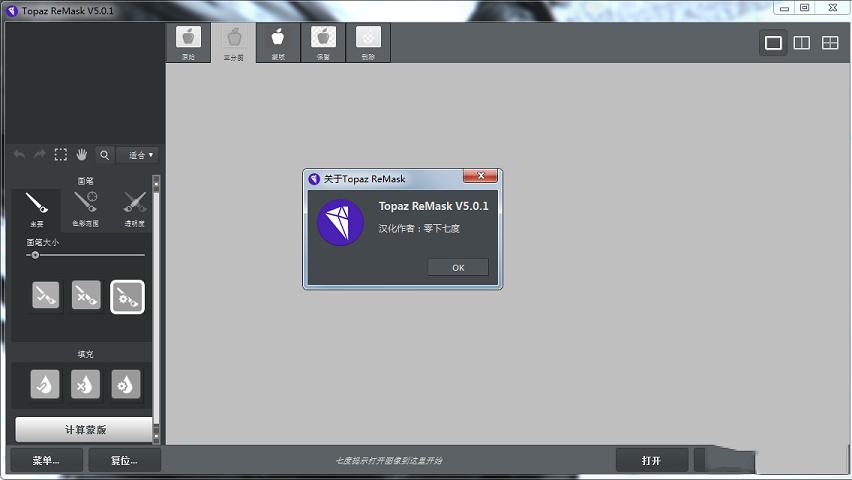Viewport: 852px width, 480px height.
Task: Click OK in the about dialog
Action: click(x=458, y=267)
